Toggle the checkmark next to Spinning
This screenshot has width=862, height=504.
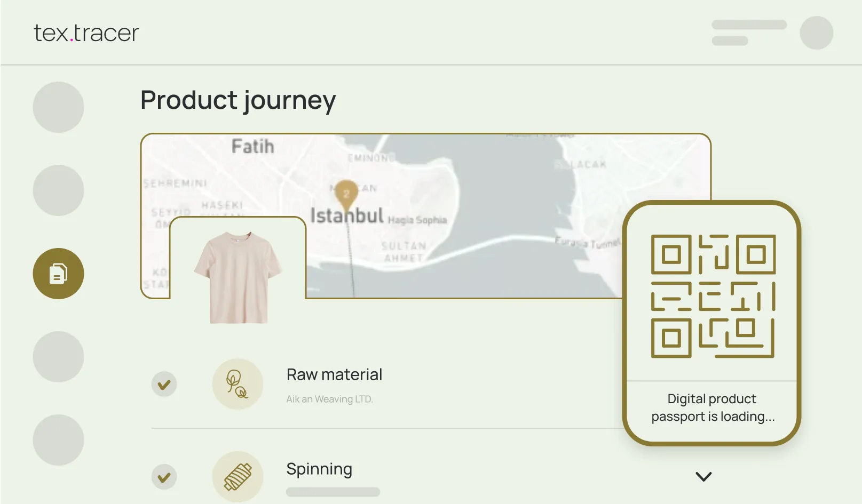(x=164, y=476)
